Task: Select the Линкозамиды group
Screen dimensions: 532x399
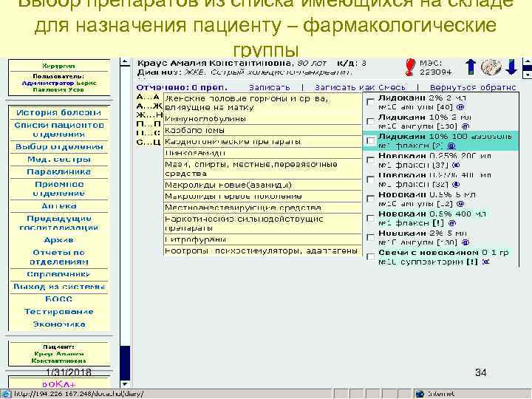Action: coord(262,153)
